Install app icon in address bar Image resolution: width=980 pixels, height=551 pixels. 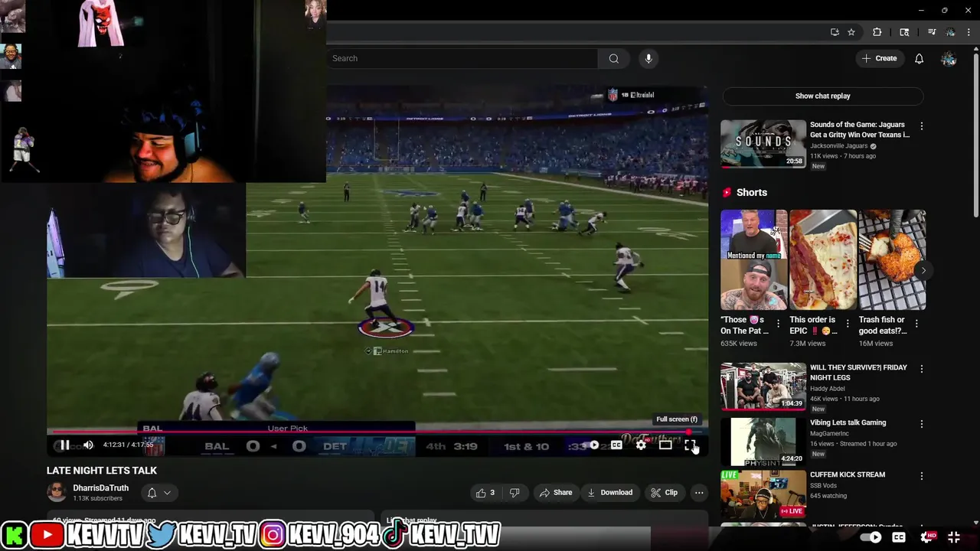[835, 32]
